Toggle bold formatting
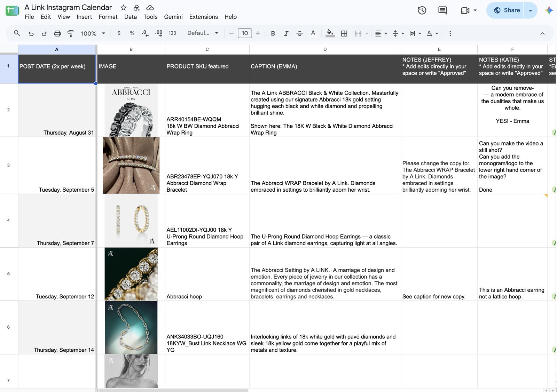 point(273,33)
